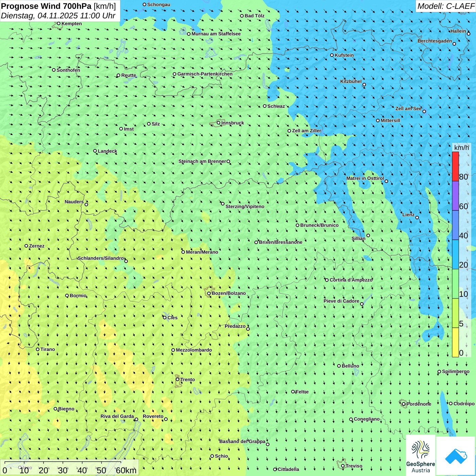Click the purple 60 km/h legend color
The width and height of the screenshot is (476, 476).
[x=455, y=196]
